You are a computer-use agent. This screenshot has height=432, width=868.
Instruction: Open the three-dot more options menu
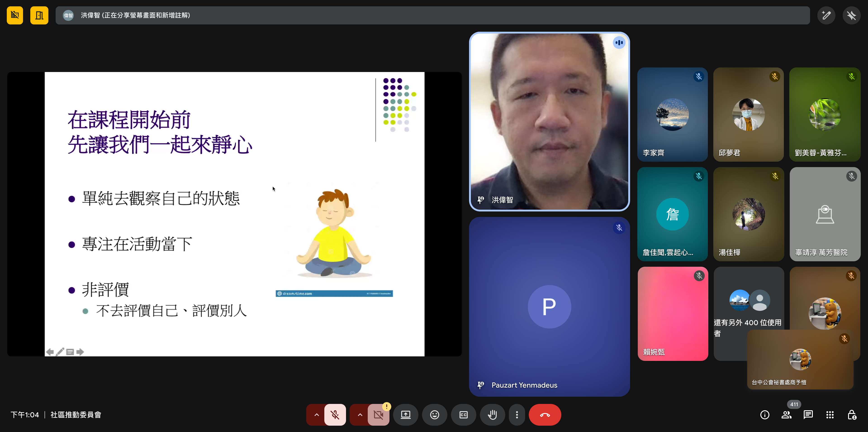(x=517, y=415)
